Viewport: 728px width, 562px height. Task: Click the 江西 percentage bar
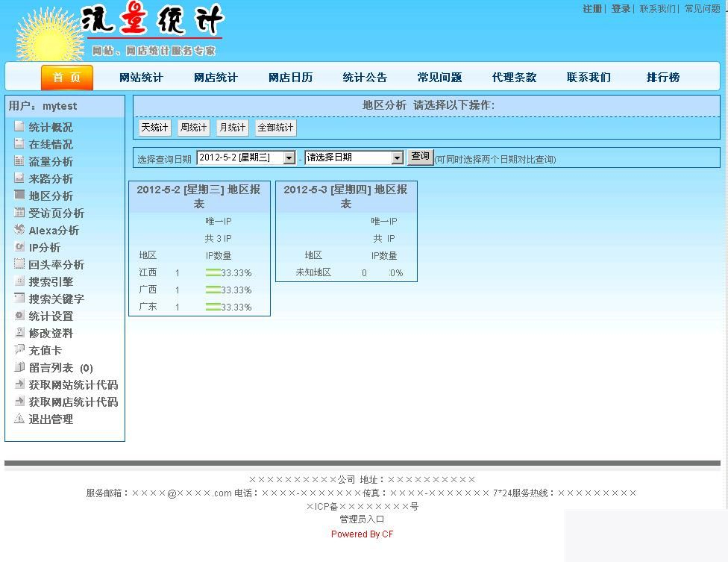[211, 272]
